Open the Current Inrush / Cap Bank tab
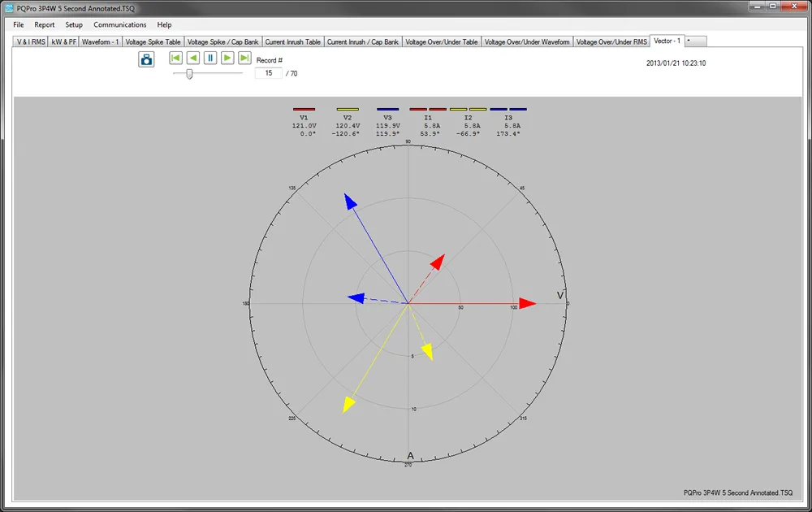This screenshot has height=512, width=812. coord(363,42)
